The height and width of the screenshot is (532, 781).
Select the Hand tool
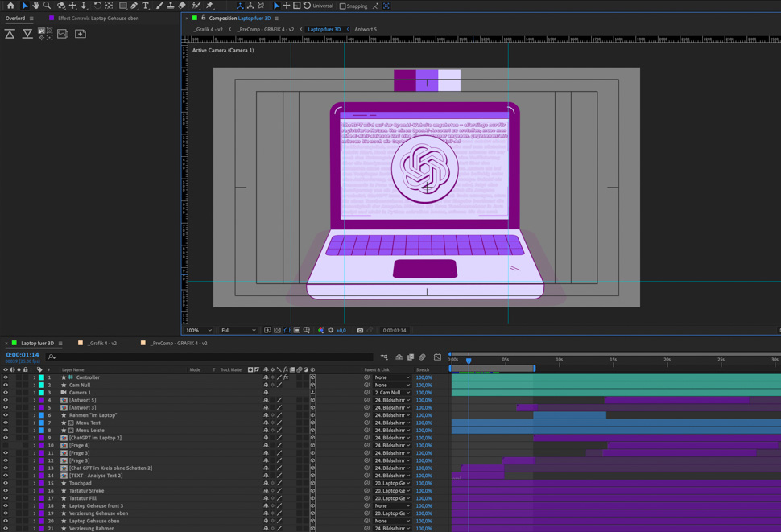coord(35,6)
